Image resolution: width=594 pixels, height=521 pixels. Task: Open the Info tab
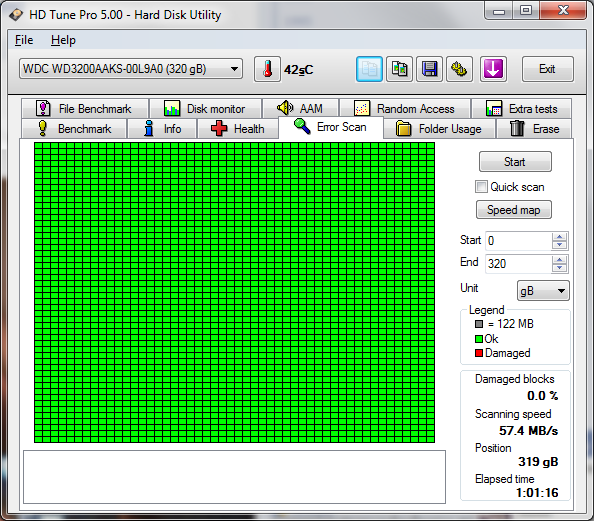click(162, 129)
